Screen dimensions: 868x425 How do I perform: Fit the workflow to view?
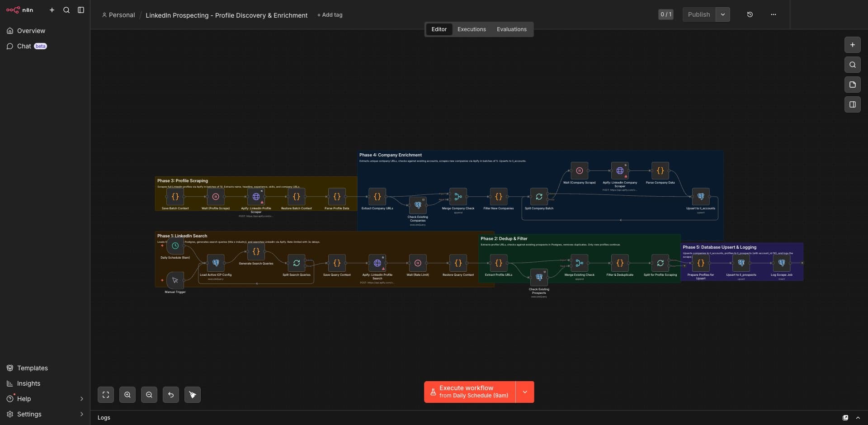coord(106,395)
